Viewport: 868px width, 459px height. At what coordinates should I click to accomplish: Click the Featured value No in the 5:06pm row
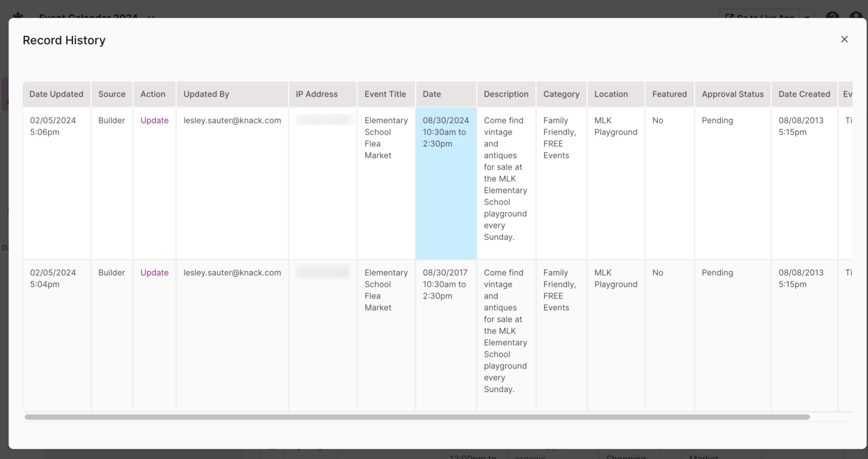point(658,120)
